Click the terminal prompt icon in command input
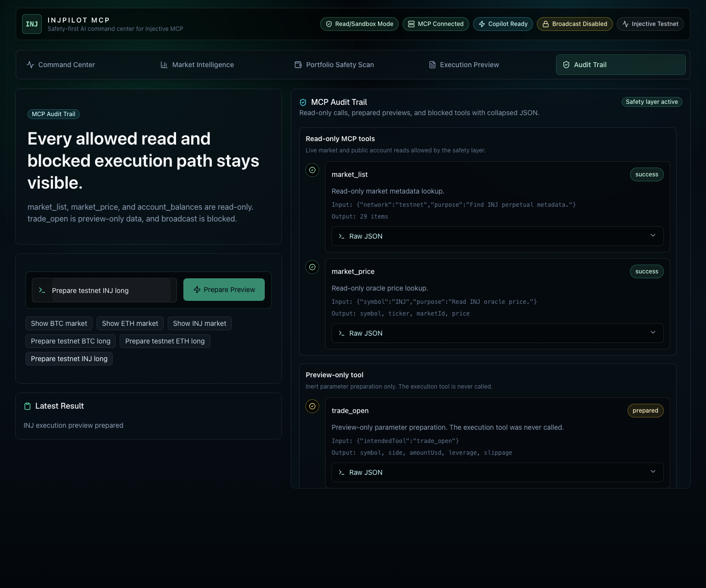 click(x=42, y=290)
